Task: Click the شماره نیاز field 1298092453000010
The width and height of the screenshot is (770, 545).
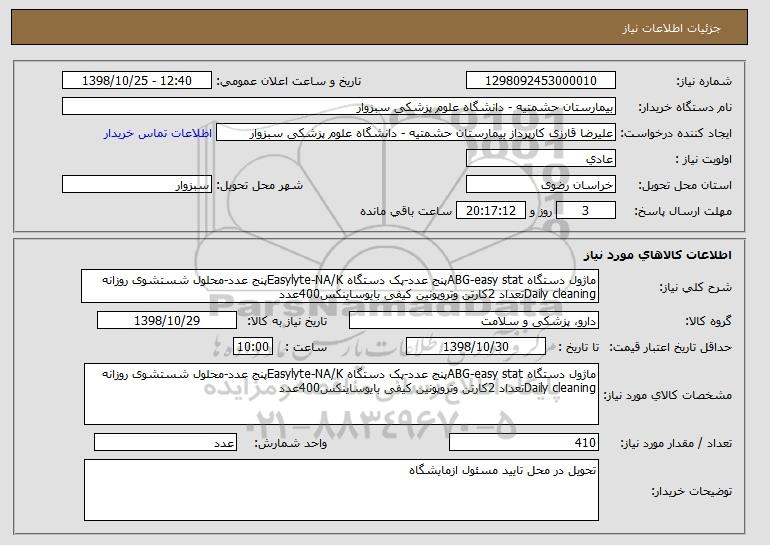Action: point(541,81)
